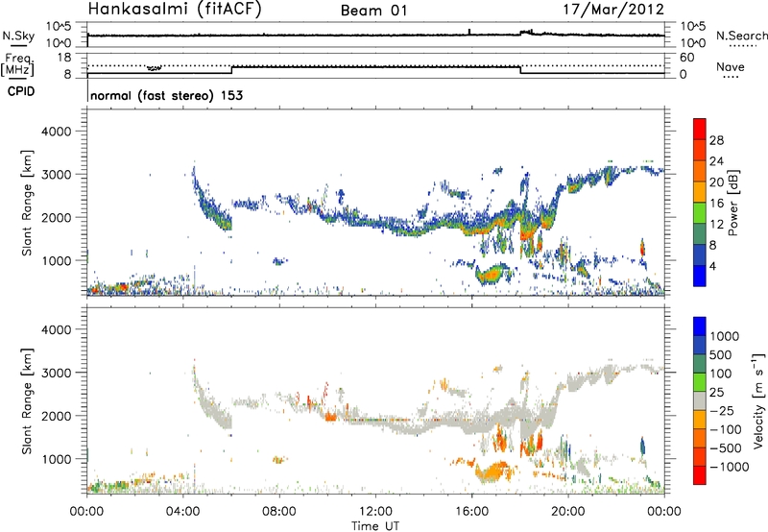Click the 4 tick on power scale
This screenshot has height=532, width=768.
(x=713, y=266)
